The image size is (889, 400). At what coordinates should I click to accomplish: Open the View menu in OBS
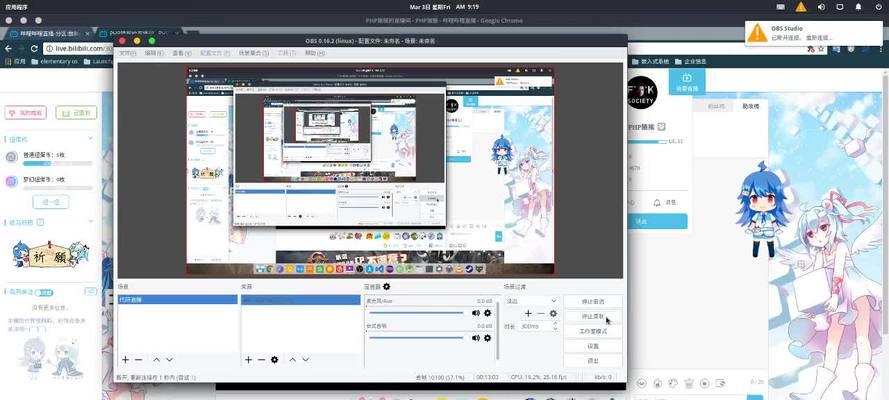(x=181, y=53)
